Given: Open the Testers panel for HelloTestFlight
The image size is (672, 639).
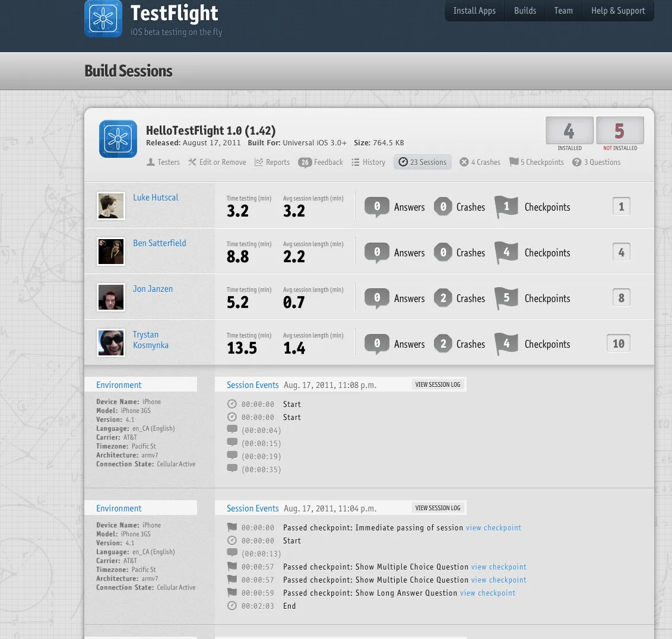Looking at the screenshot, I should pos(163,162).
